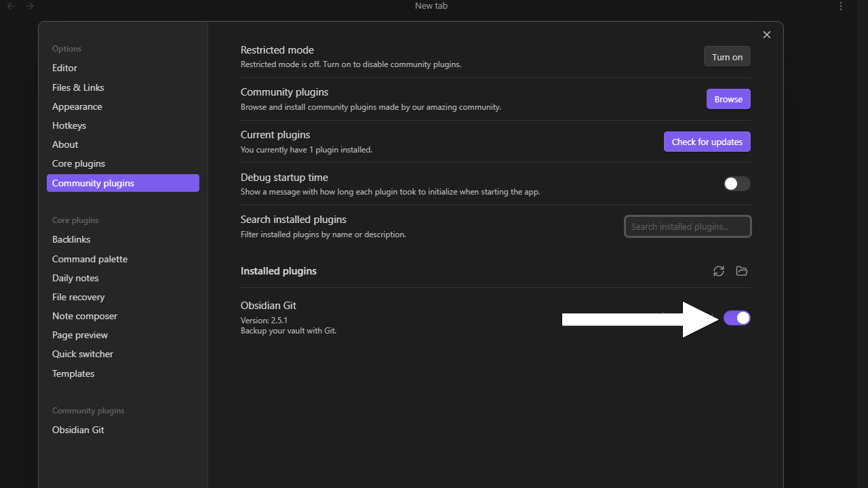
Task: Click the navigate forward arrow
Action: 30,6
